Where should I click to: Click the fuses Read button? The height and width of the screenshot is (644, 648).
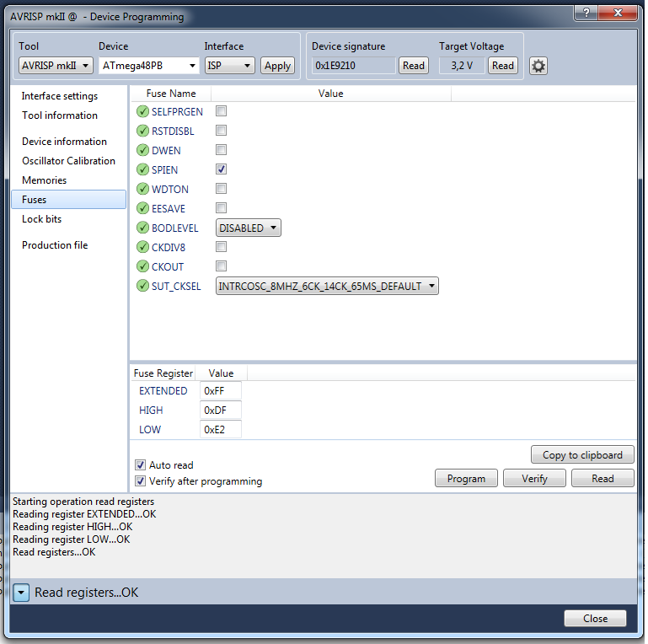coord(602,479)
